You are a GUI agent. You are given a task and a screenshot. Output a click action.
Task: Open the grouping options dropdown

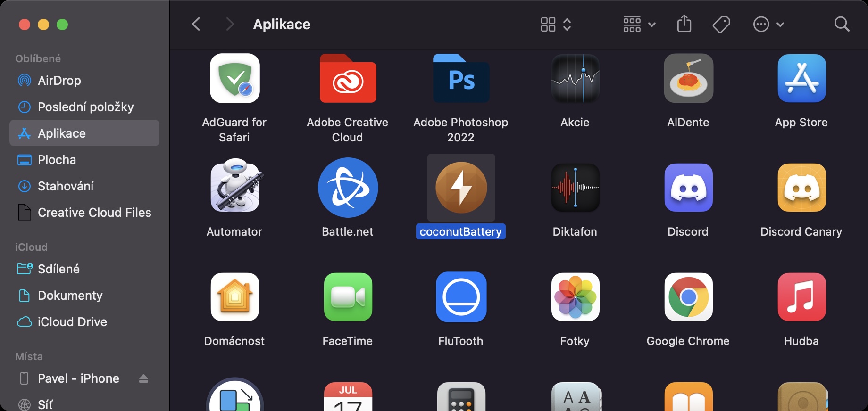click(639, 25)
